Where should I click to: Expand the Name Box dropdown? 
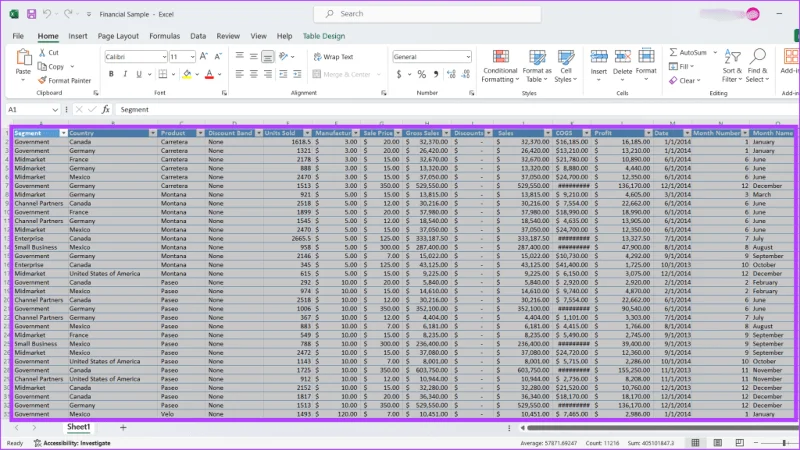[55, 110]
